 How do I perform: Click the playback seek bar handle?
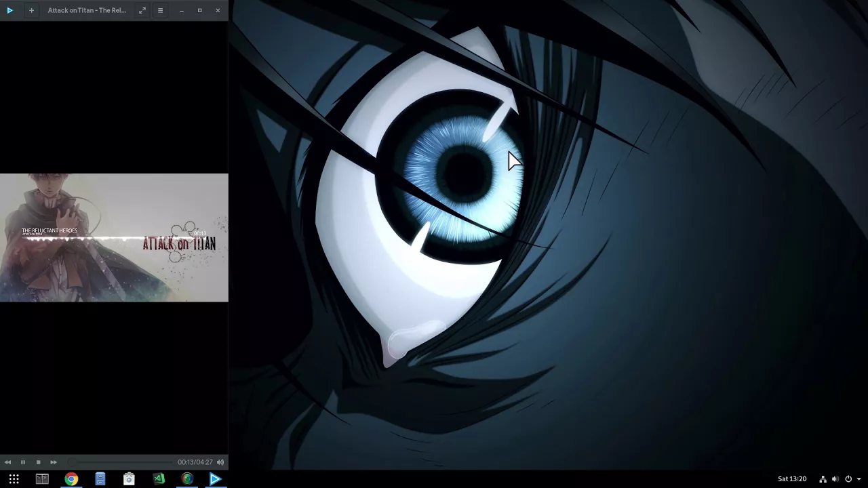[71, 462]
